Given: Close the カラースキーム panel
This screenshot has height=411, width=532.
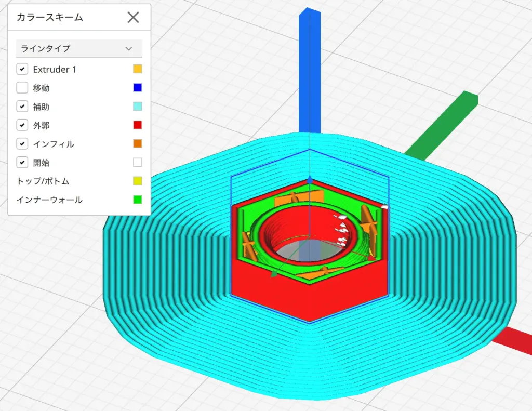Looking at the screenshot, I should pyautogui.click(x=133, y=18).
